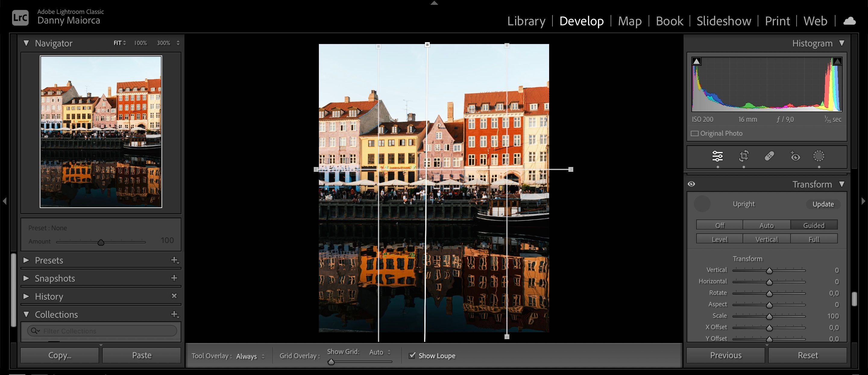Click the Scale slider in Transform panel
The height and width of the screenshot is (375, 868).
click(769, 316)
